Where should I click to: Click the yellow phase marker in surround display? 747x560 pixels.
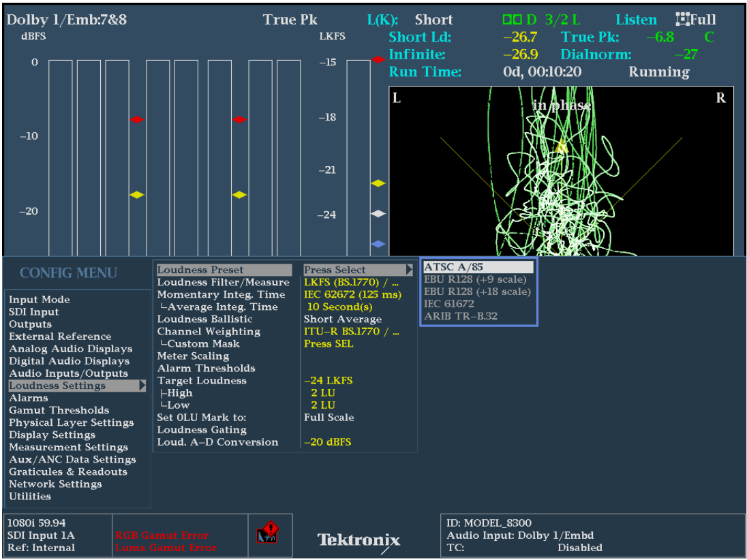pos(561,146)
